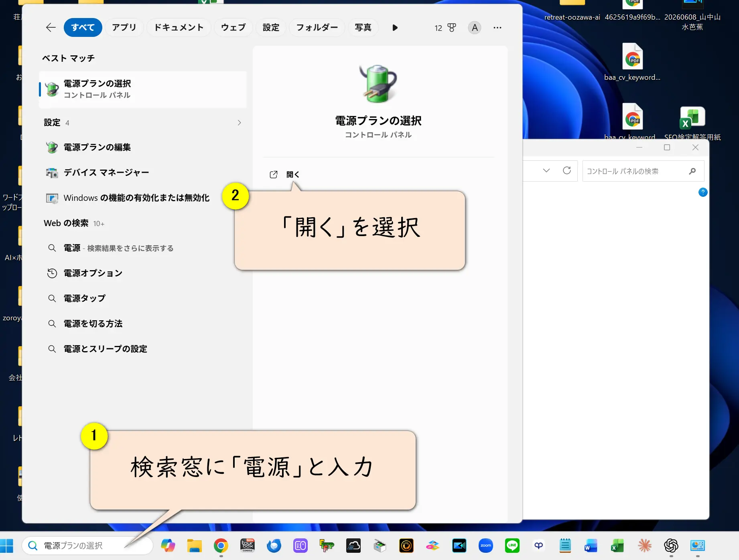Switch to the アプリ filter tab
The image size is (739, 560).
point(124,28)
